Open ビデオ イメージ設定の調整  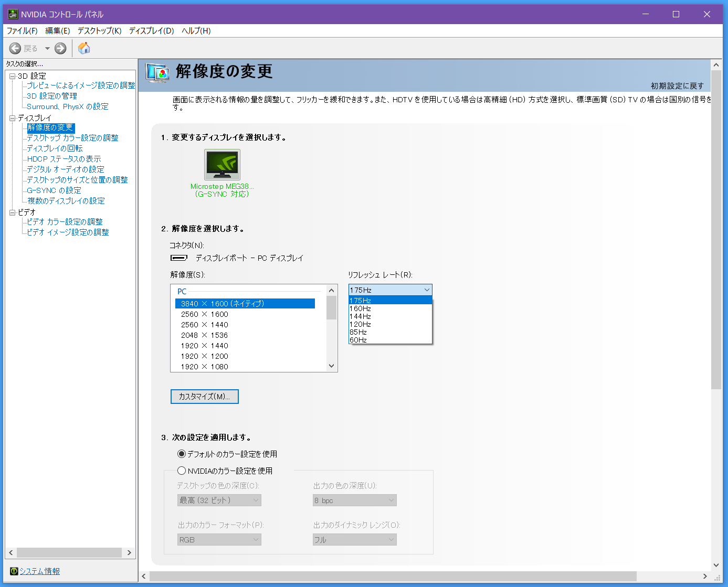pyautogui.click(x=68, y=232)
